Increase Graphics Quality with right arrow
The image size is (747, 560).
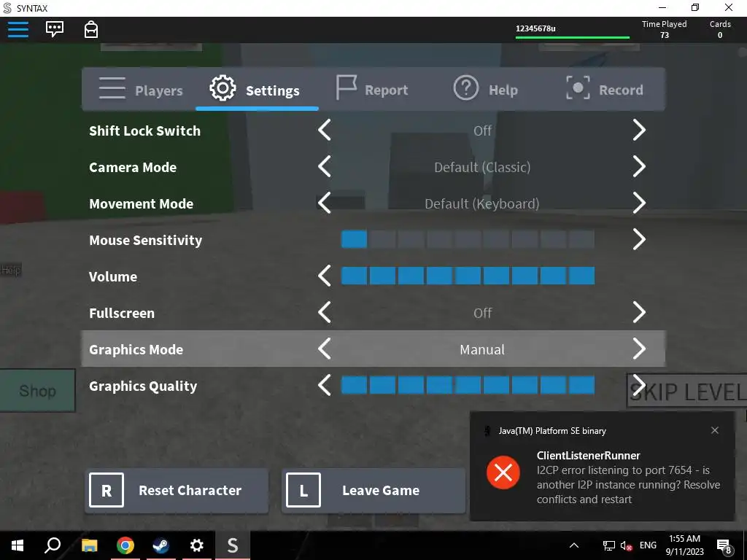tap(639, 385)
